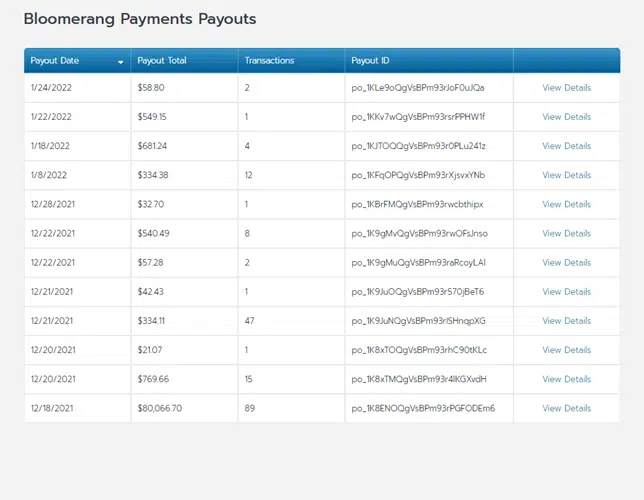
Task: Click the transaction count 15
Action: [248, 379]
